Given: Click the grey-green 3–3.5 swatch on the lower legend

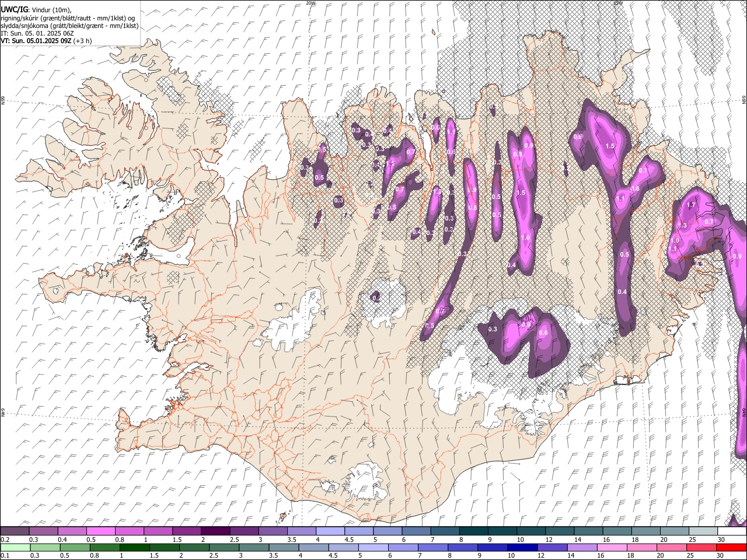Looking at the screenshot, I should (x=254, y=547).
